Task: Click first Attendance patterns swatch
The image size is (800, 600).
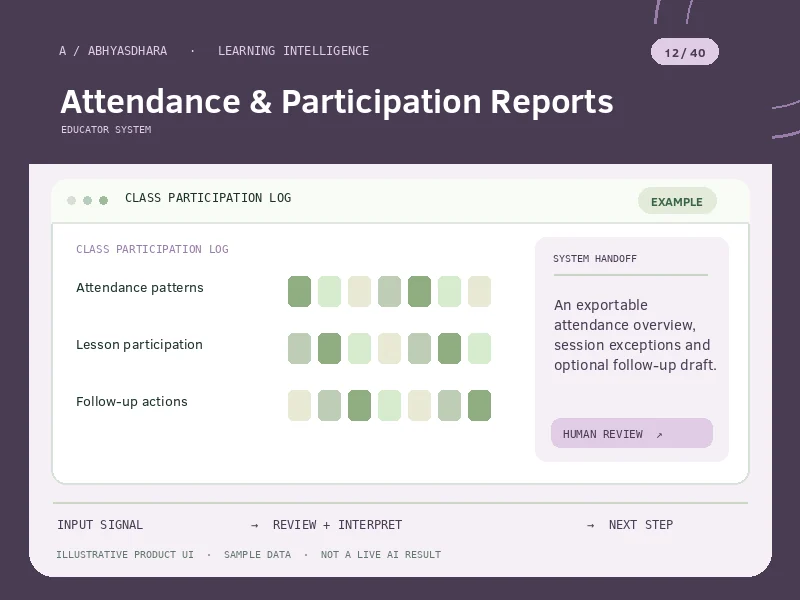Action: point(299,291)
